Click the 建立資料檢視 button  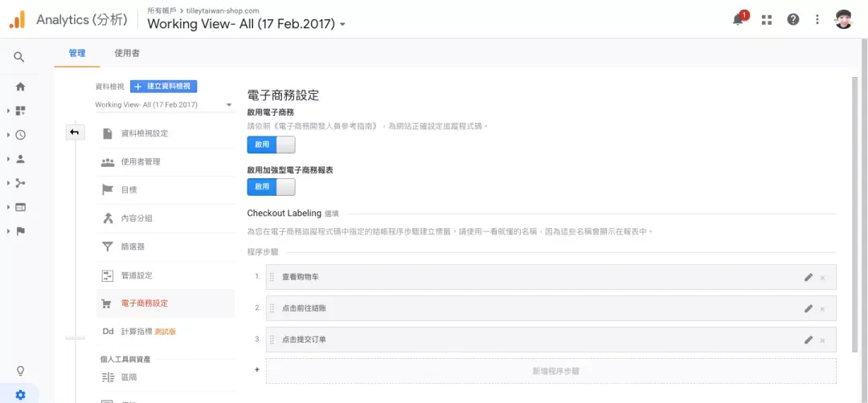[164, 86]
